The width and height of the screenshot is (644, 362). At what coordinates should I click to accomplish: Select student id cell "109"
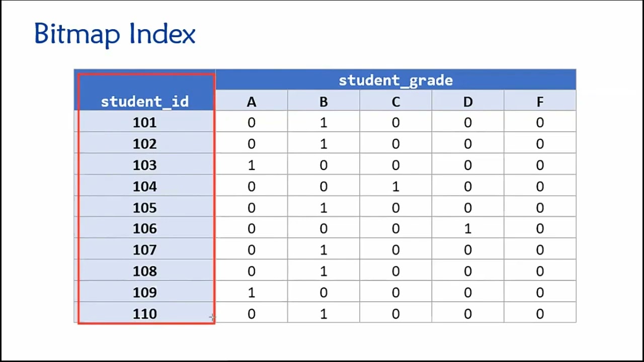point(145,292)
